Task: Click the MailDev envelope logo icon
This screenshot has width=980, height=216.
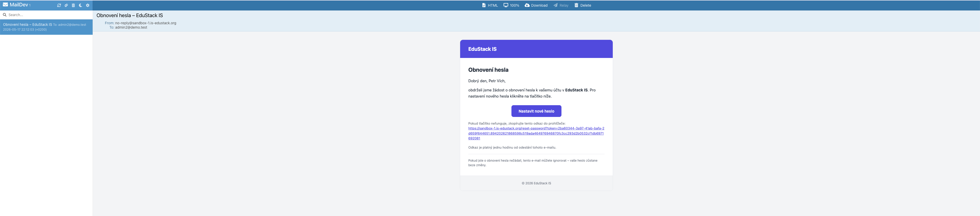Action: 5,5
